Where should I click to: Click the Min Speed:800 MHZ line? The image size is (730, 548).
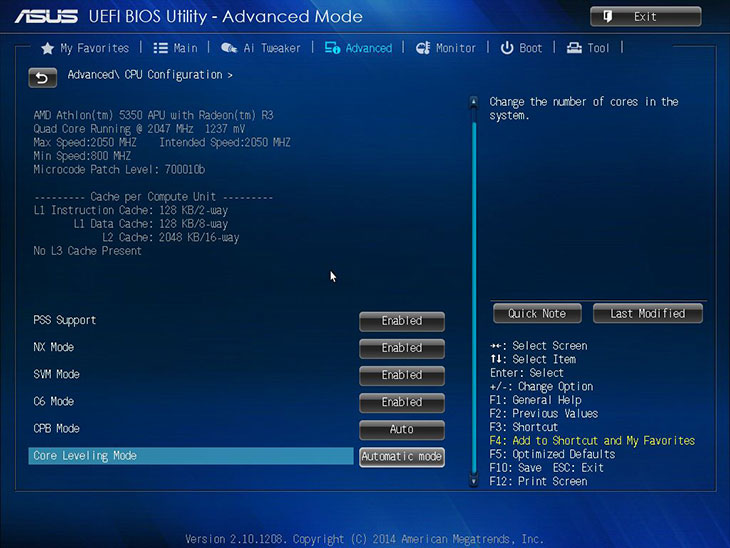click(x=82, y=156)
